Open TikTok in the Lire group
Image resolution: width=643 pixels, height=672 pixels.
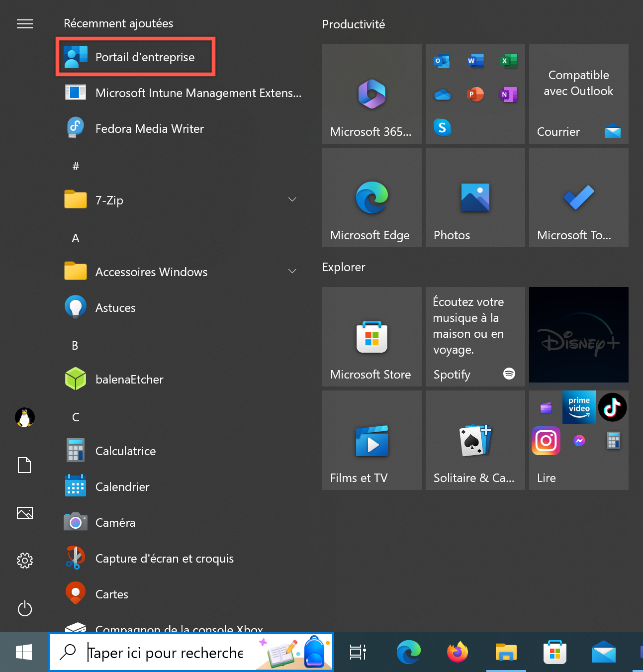click(x=612, y=407)
